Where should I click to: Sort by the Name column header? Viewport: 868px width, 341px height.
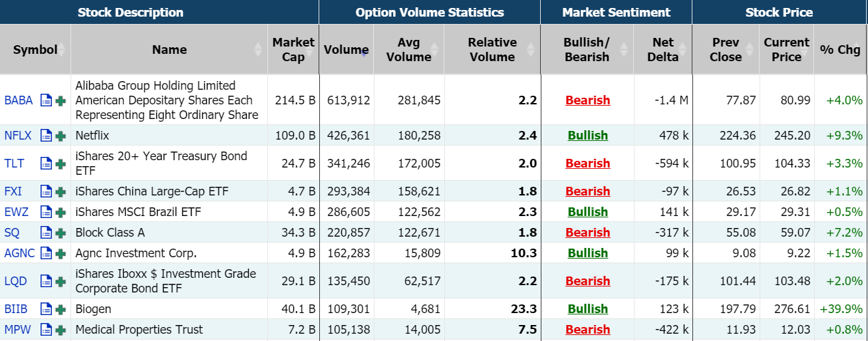coord(169,50)
